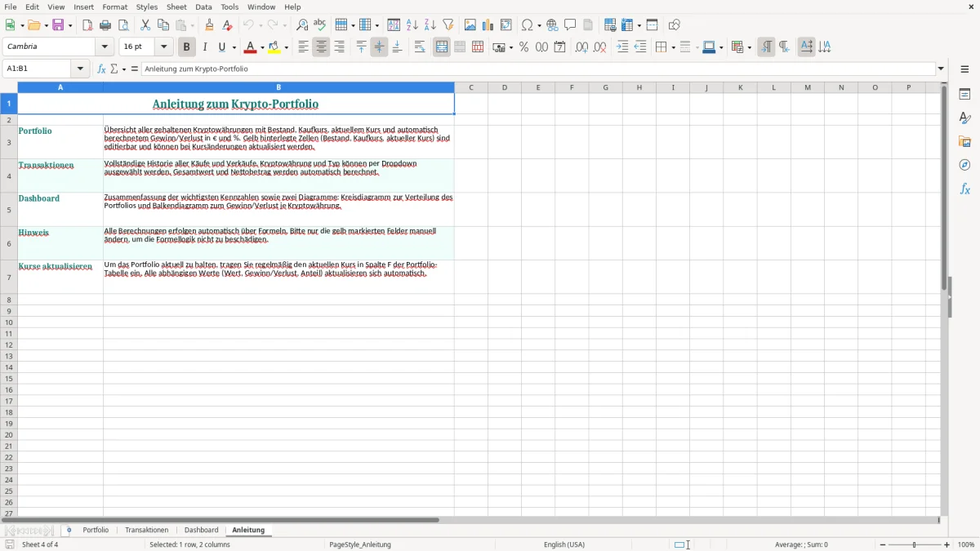This screenshot has width=980, height=551.
Task: Toggle Italic formatting
Action: click(204, 47)
